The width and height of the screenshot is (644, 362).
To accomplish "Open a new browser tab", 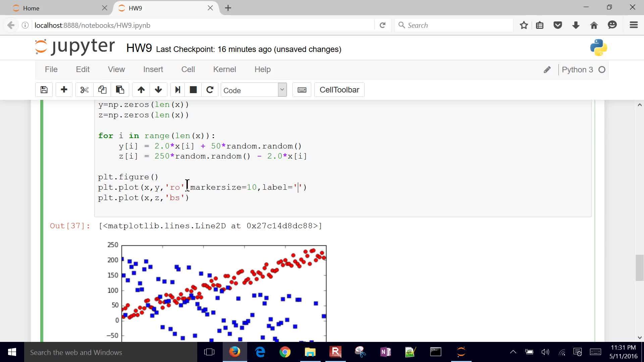I will coord(228,8).
